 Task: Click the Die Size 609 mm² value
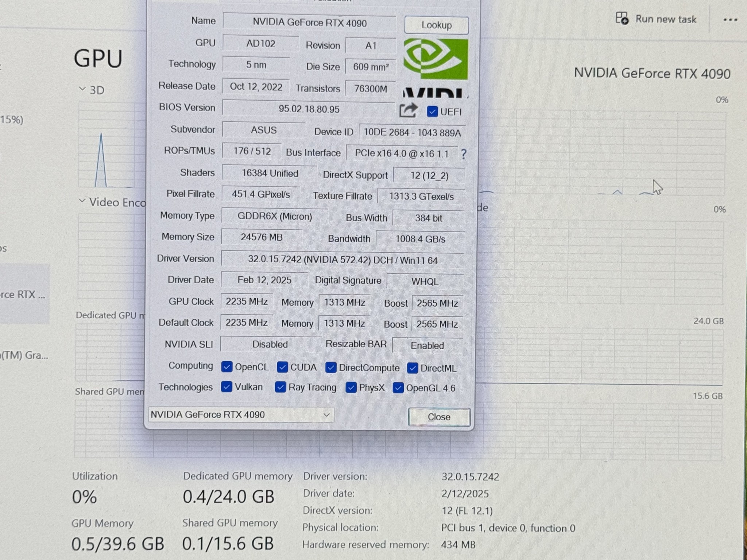[371, 67]
